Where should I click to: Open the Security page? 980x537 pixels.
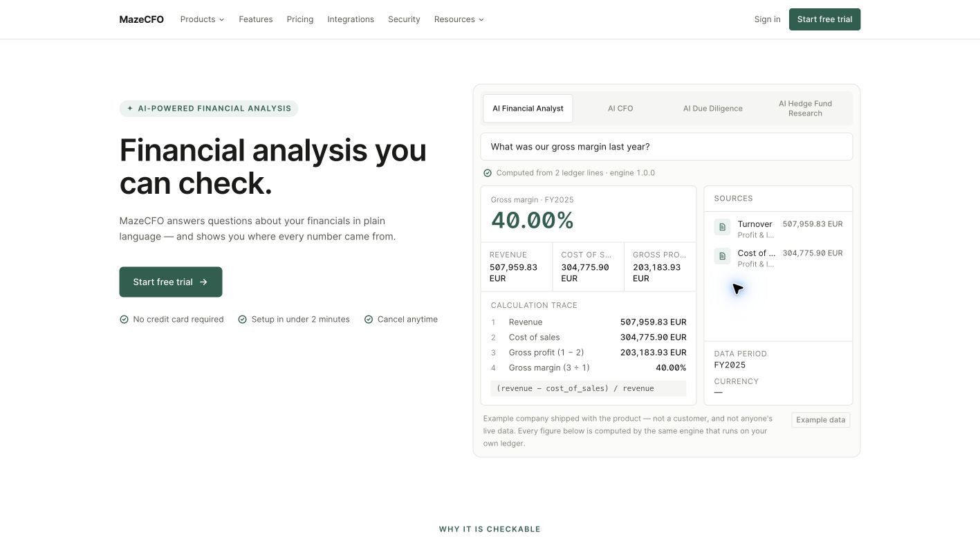(404, 19)
